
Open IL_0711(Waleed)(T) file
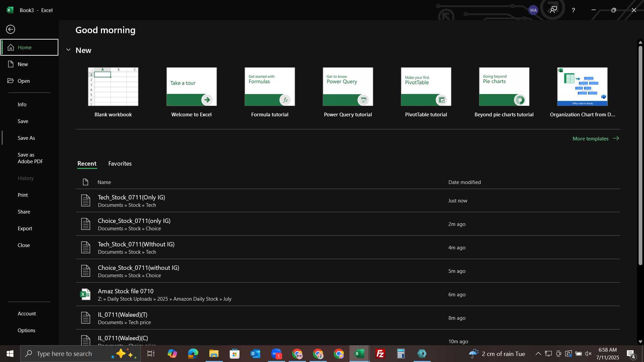347,318
